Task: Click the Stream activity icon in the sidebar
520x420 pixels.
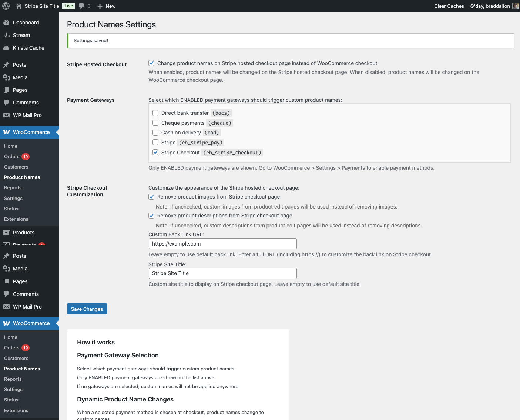Action: coord(6,35)
